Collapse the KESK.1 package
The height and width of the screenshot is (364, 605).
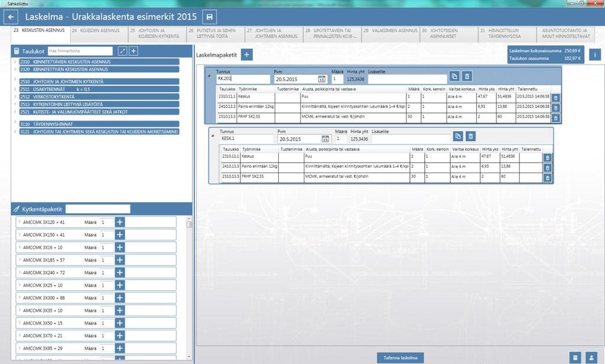pyautogui.click(x=213, y=135)
